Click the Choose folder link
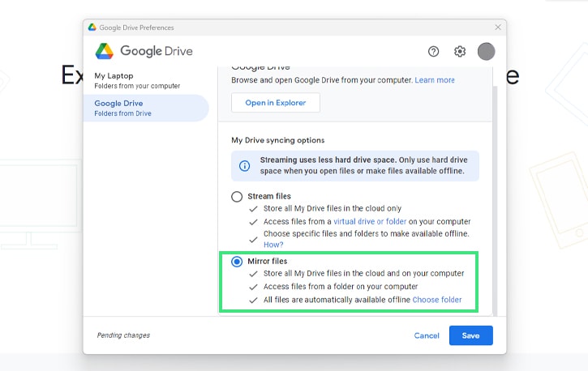The width and height of the screenshot is (588, 371). pos(437,300)
